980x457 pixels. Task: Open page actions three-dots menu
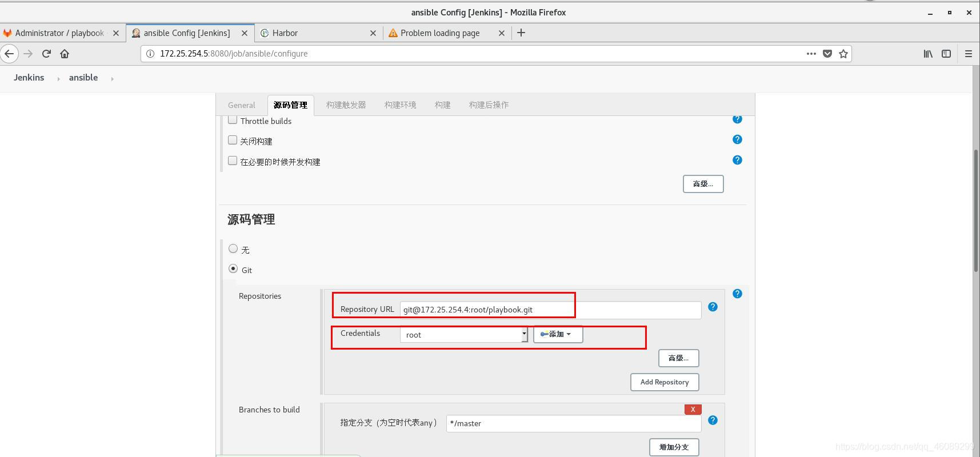811,54
